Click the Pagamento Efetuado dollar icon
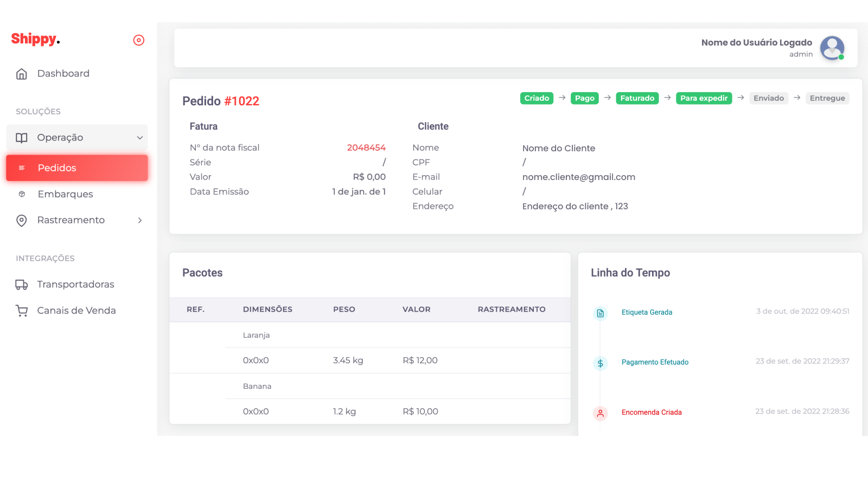This screenshot has height=488, width=868. 600,363
